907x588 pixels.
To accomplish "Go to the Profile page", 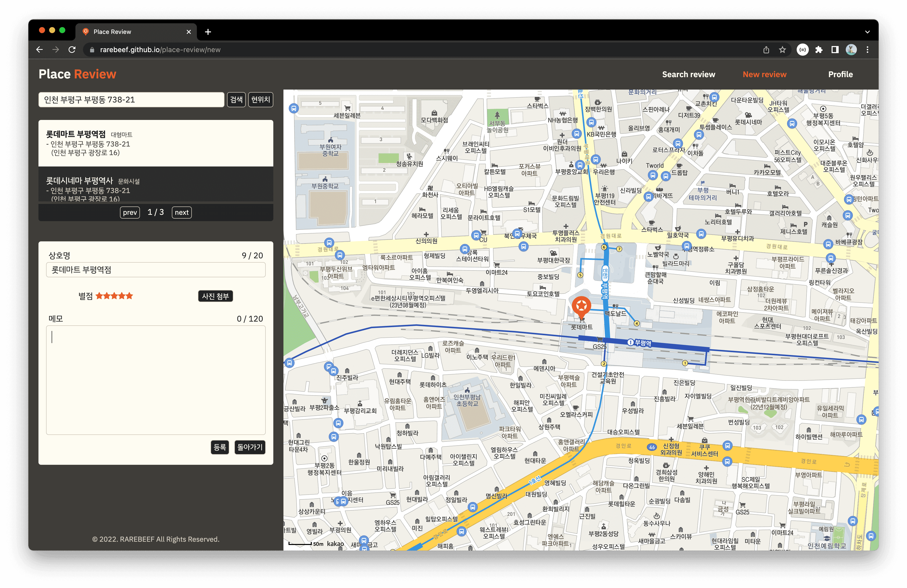I will point(840,74).
